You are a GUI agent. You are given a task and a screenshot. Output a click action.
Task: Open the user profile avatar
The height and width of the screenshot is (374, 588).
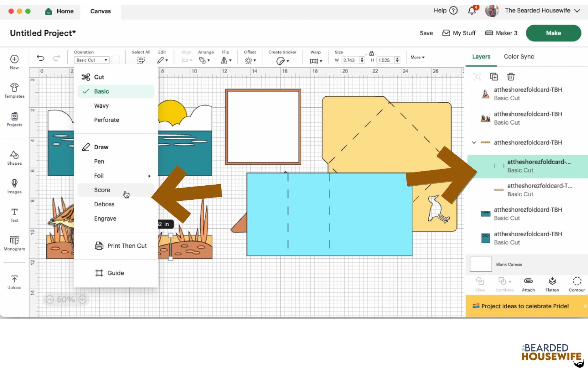point(492,11)
